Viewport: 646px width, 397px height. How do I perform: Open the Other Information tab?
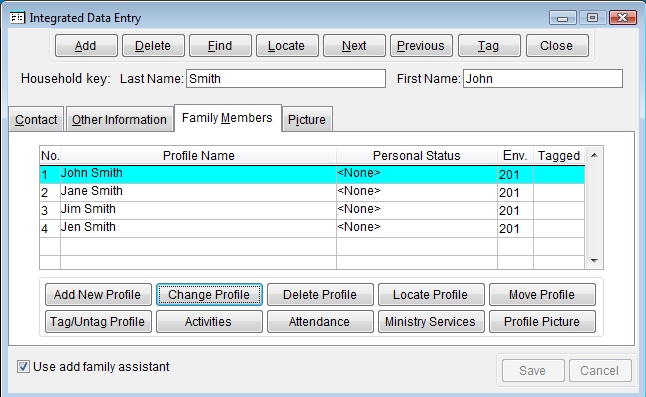(x=119, y=119)
